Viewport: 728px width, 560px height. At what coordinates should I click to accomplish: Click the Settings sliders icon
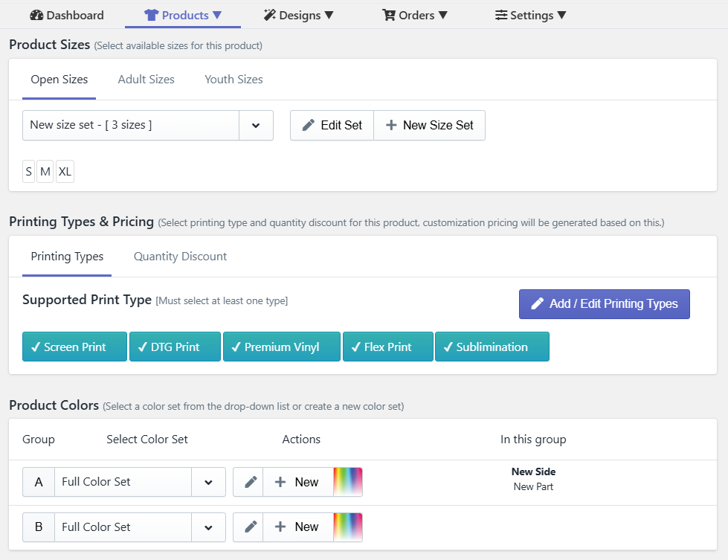pyautogui.click(x=500, y=15)
